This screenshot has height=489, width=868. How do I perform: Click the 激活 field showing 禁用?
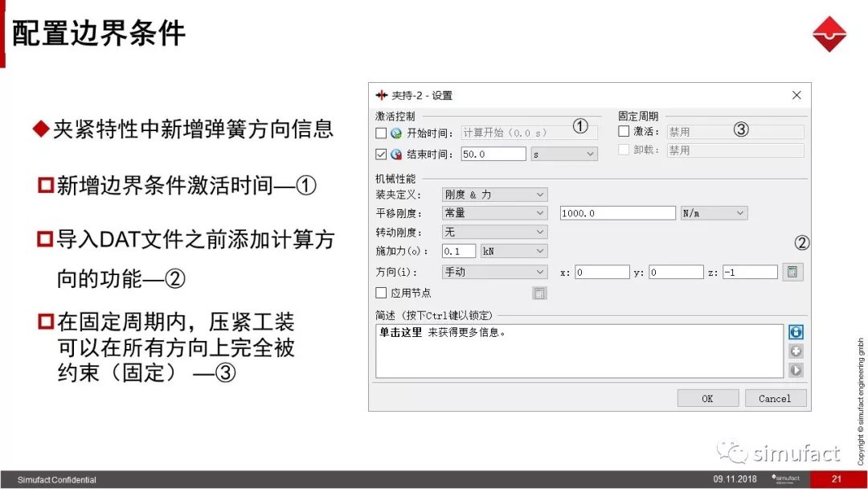tap(735, 131)
